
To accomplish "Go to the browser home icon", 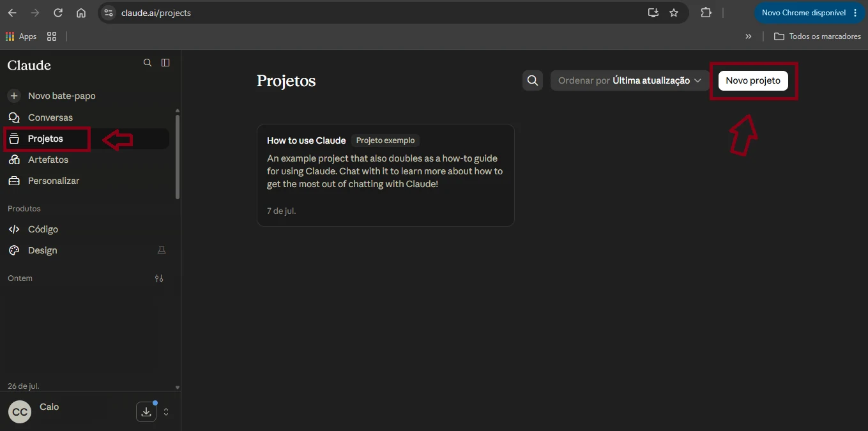I will pyautogui.click(x=81, y=13).
